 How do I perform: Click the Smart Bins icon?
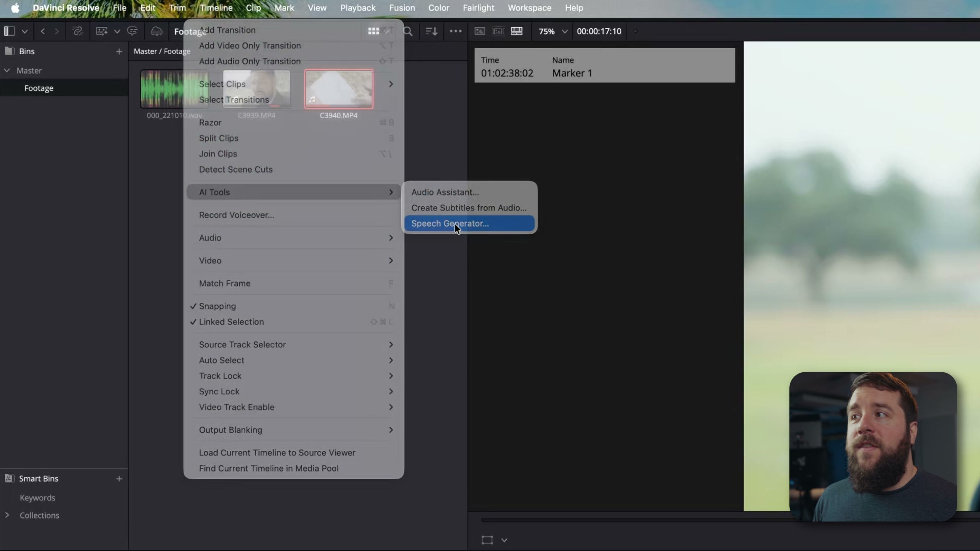pyautogui.click(x=9, y=478)
